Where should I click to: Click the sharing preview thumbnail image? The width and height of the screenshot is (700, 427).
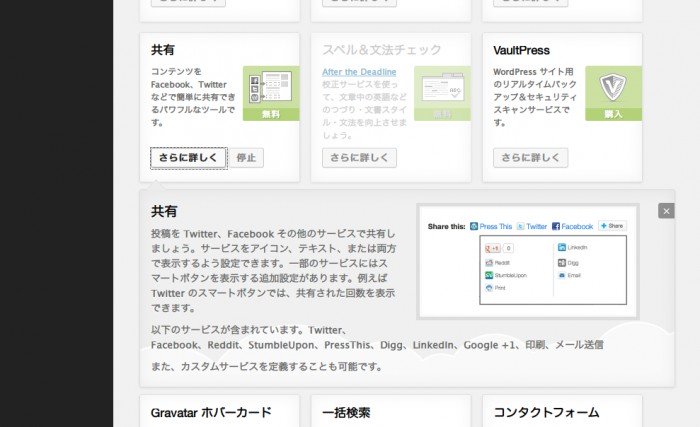527,262
